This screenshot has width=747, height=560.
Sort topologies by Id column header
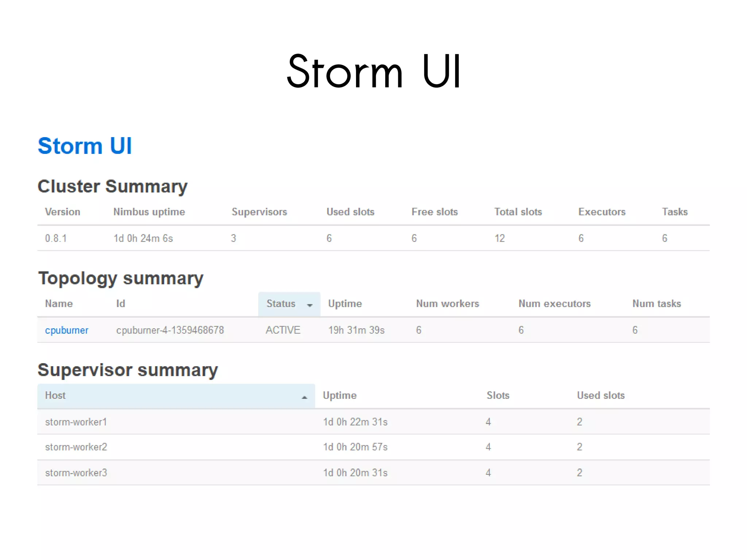tap(121, 304)
